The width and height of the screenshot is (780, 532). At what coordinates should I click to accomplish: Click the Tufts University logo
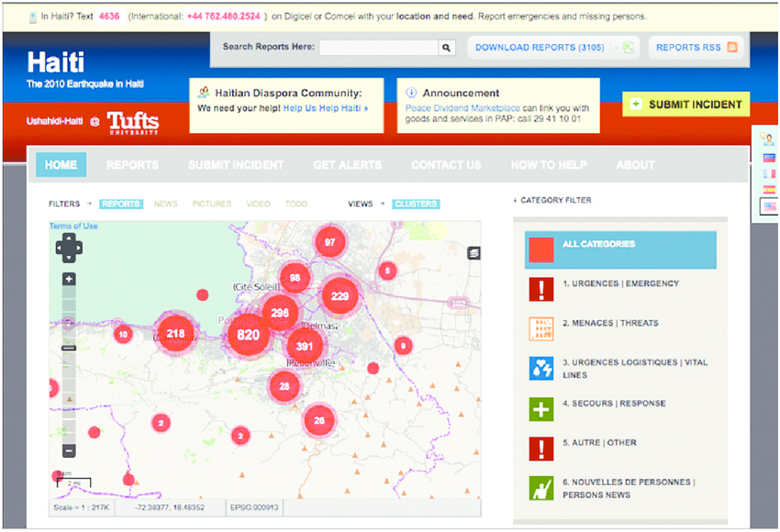pyautogui.click(x=133, y=122)
